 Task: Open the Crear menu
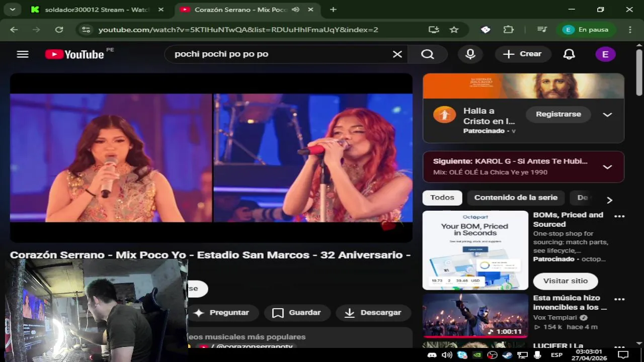pos(523,54)
